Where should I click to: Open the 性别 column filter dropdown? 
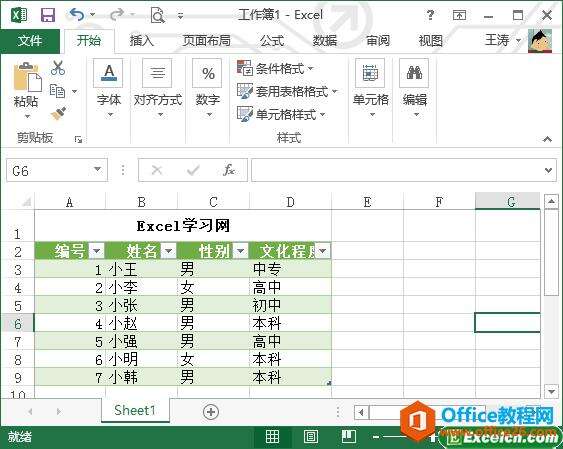241,251
